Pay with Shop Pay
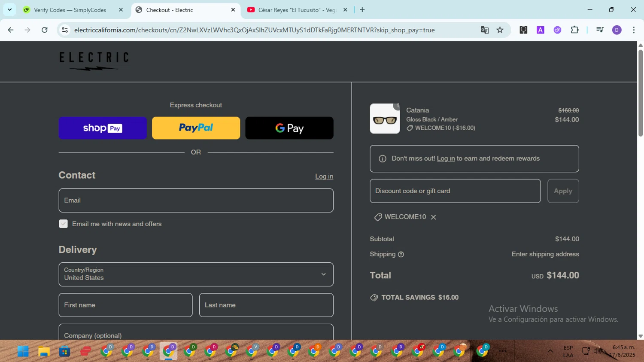Viewport: 644px width, 362px height. click(103, 128)
